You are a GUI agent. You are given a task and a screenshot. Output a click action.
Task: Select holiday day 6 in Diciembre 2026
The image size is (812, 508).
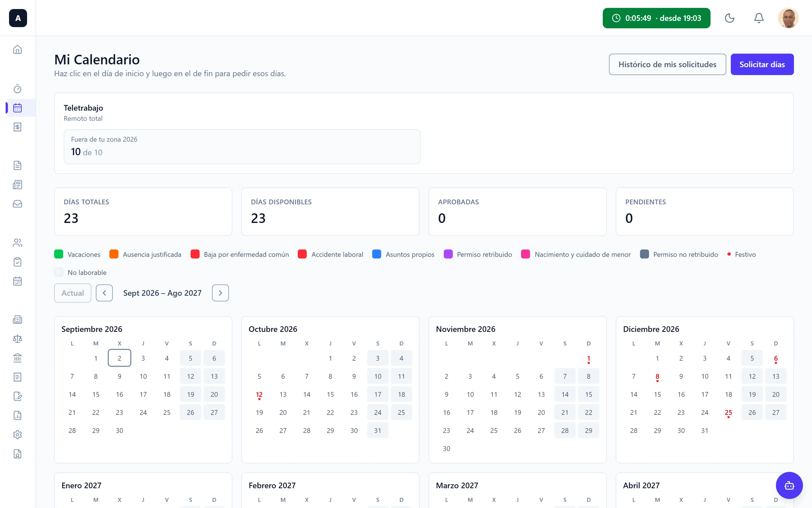(x=776, y=358)
